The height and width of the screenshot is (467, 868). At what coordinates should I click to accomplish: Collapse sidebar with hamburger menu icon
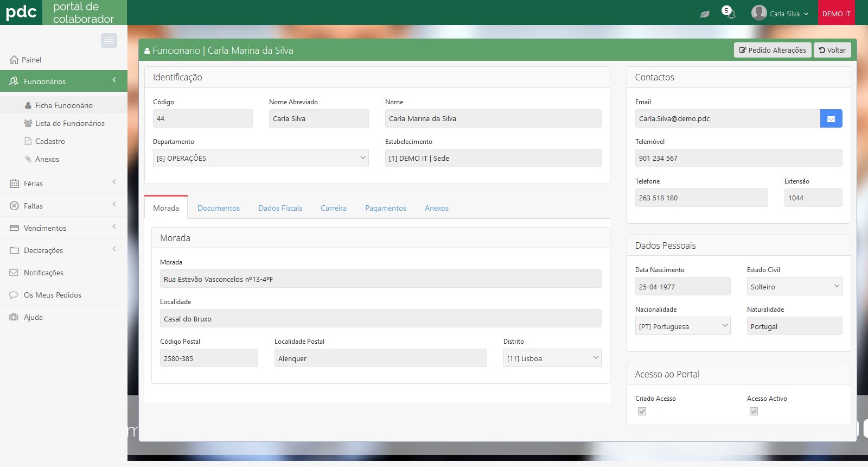coord(109,40)
